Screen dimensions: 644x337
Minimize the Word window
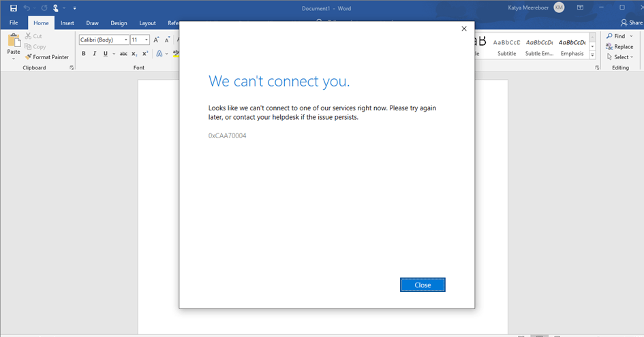coord(601,7)
